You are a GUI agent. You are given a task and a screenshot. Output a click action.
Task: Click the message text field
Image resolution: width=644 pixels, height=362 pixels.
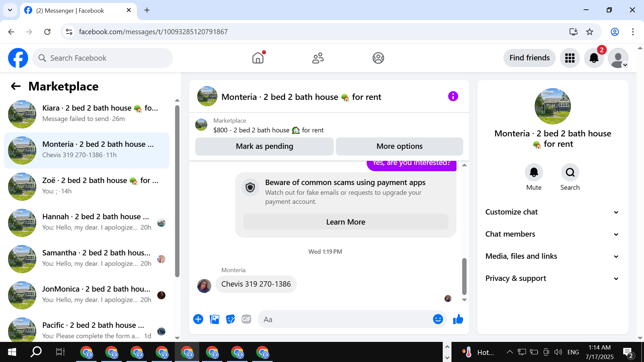click(x=345, y=319)
